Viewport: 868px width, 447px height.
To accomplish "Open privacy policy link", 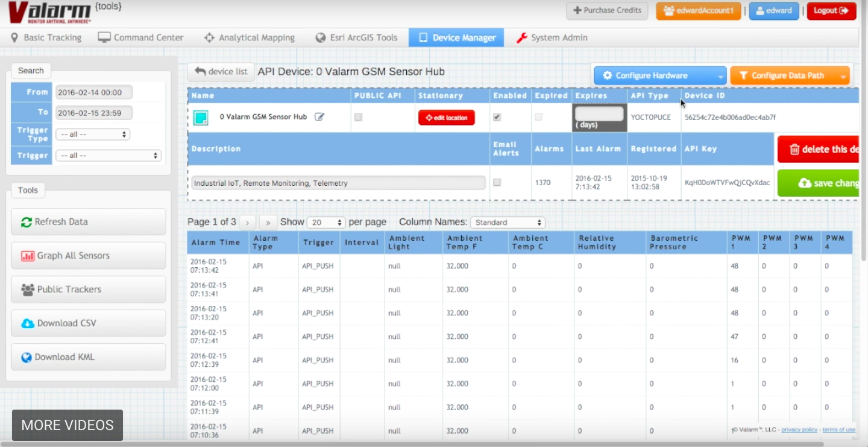I will pyautogui.click(x=799, y=430).
